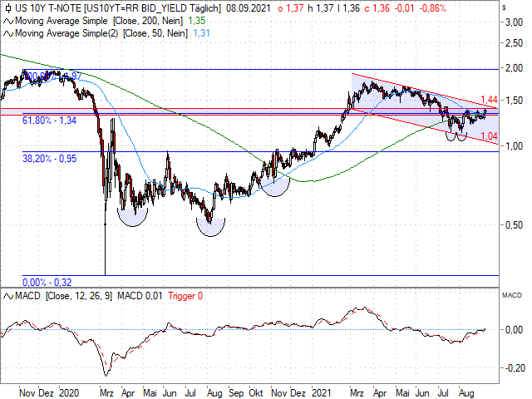The image size is (532, 399).
Task: Select the US 10Y T-NOTE instrument title
Action: click(x=48, y=7)
